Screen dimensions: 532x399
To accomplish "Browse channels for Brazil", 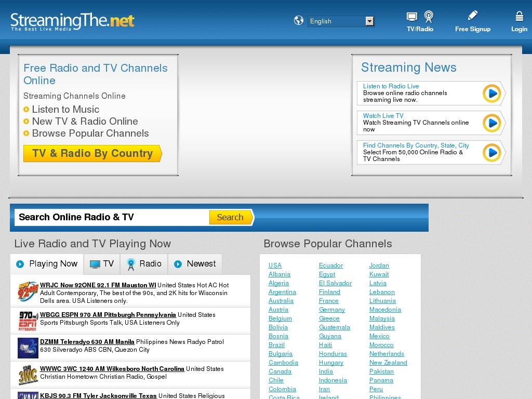I will point(276,345).
